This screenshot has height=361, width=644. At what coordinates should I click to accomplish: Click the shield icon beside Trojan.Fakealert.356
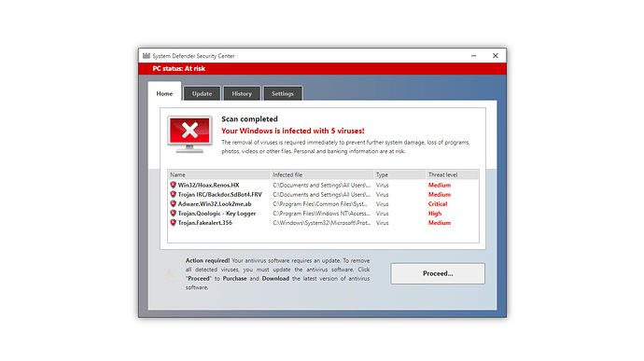click(174, 223)
